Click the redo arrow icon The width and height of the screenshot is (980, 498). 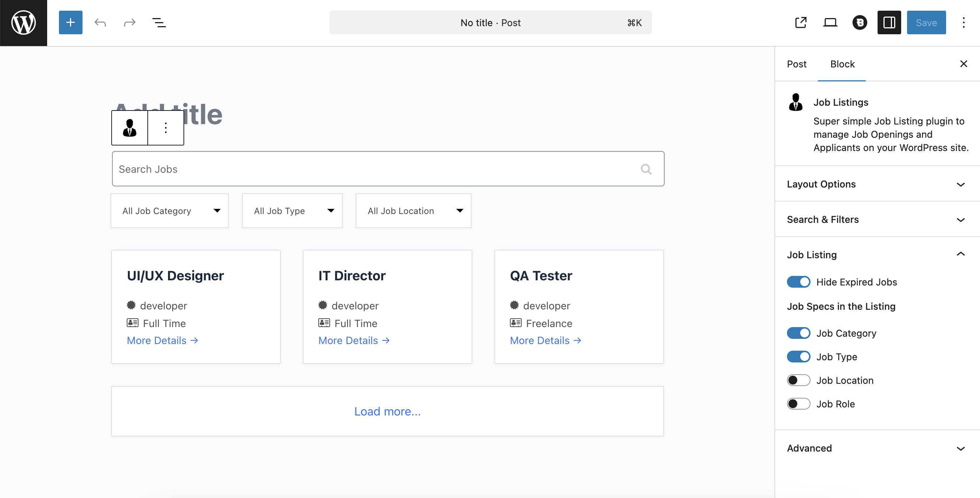pyautogui.click(x=129, y=23)
